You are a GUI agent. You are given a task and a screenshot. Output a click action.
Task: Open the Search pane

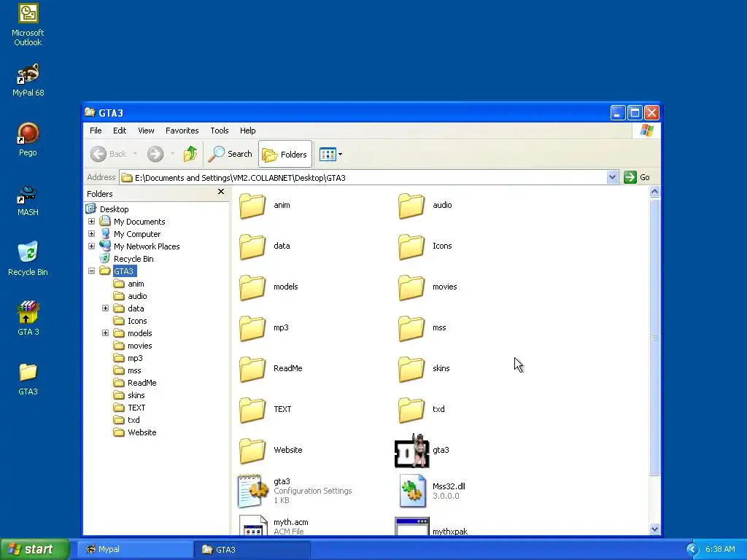coord(231,154)
